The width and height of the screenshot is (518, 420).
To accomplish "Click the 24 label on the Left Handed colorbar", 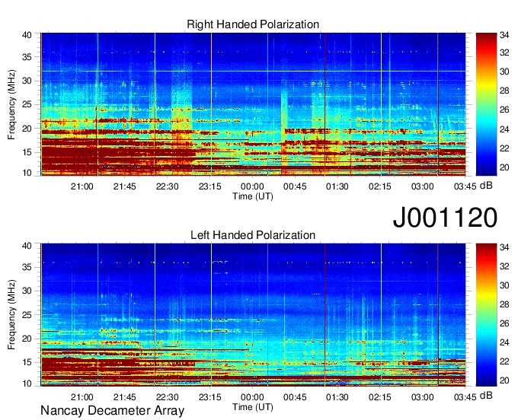I will (x=504, y=342).
